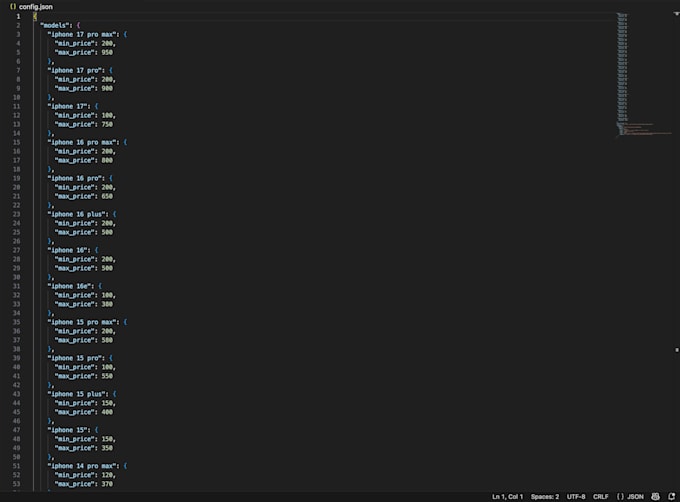Open the config.json breadcrumb item
Image resolution: width=680 pixels, height=502 pixels.
pyautogui.click(x=36, y=7)
